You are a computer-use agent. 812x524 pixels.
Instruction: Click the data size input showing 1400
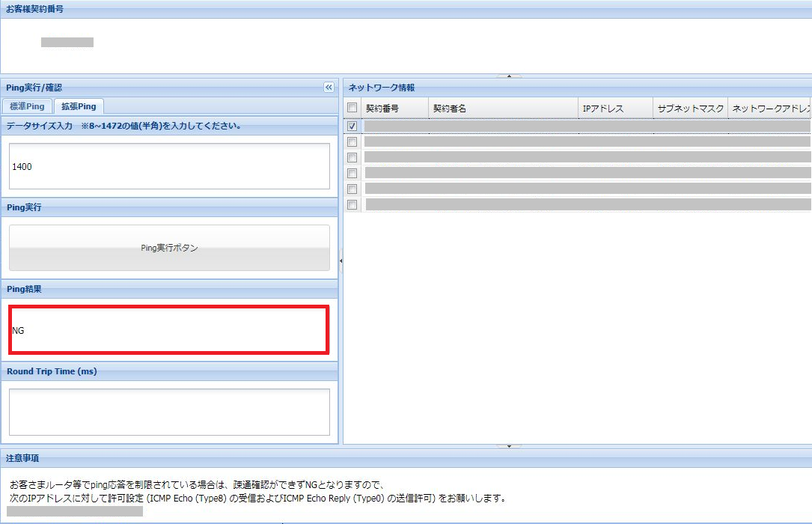tap(169, 166)
